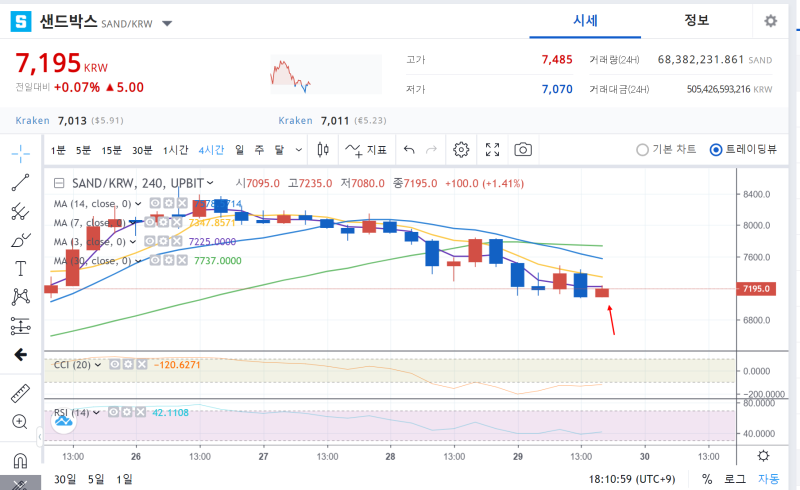800x490 pixels.
Task: Hide the MA 14 indicator line
Action: [155, 203]
